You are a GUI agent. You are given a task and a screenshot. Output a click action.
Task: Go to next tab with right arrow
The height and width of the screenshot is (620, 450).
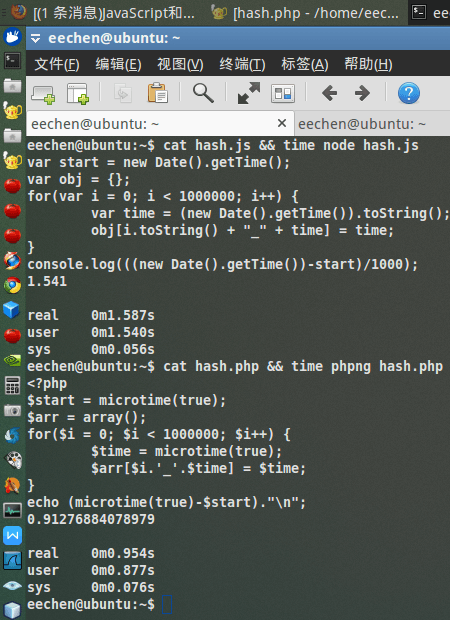[362, 93]
